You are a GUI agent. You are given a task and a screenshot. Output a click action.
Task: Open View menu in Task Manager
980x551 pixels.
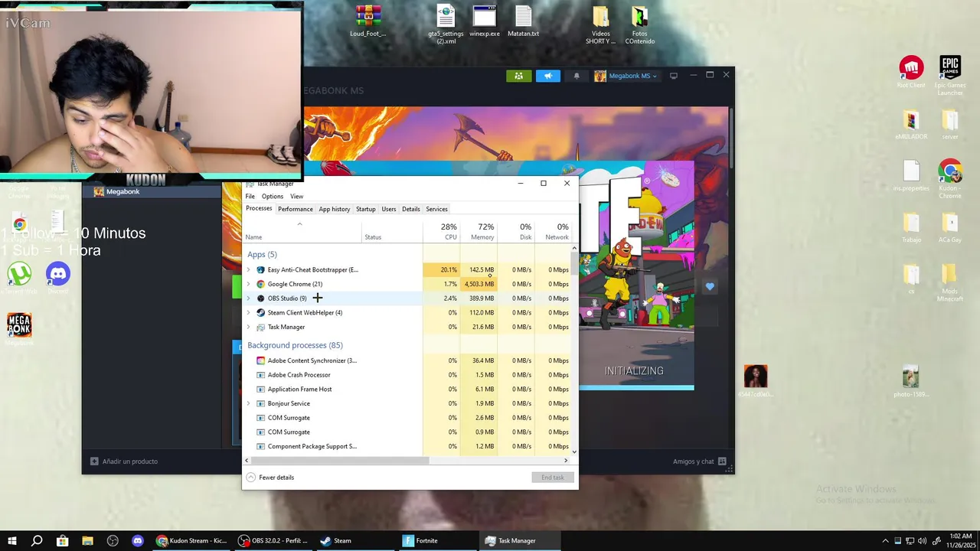tap(296, 197)
